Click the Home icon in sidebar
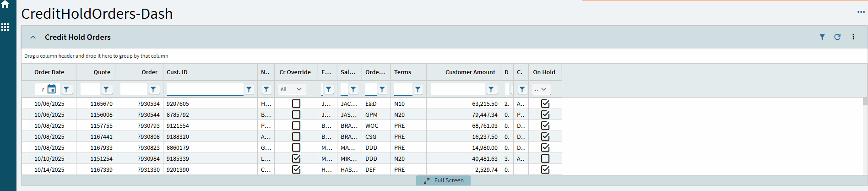Screen dimensions: 868x191 [5, 4]
